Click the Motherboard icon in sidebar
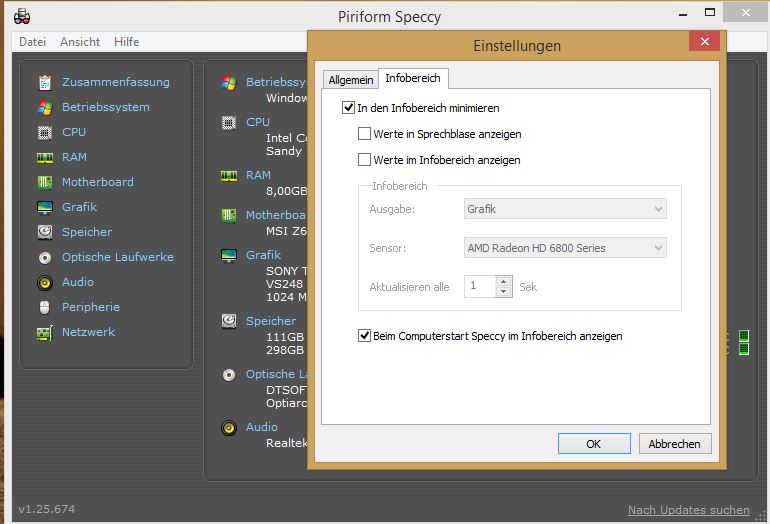Image resolution: width=770 pixels, height=524 pixels. (x=45, y=183)
